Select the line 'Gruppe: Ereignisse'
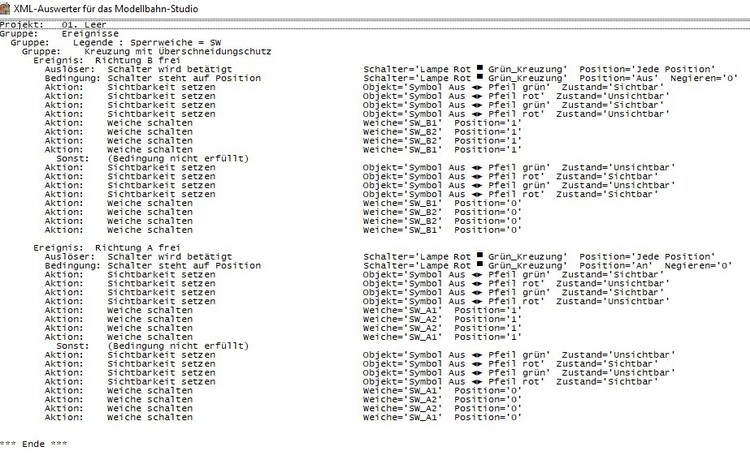 pos(59,33)
